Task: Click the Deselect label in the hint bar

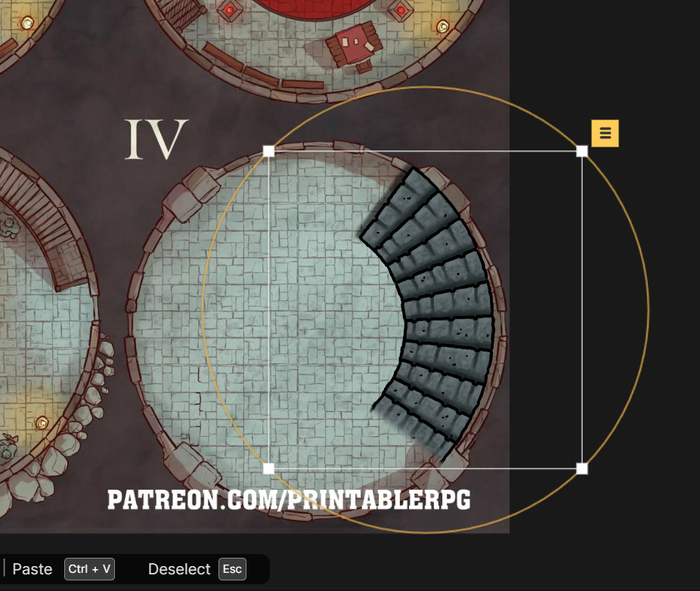Action: pos(179,569)
